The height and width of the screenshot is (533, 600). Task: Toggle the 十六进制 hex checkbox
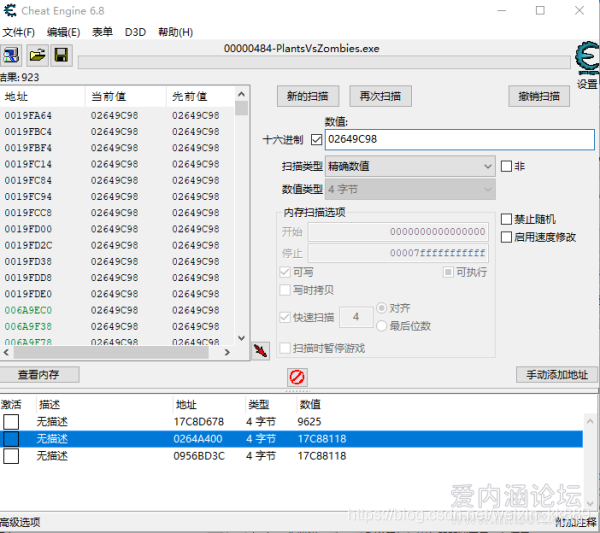[316, 140]
